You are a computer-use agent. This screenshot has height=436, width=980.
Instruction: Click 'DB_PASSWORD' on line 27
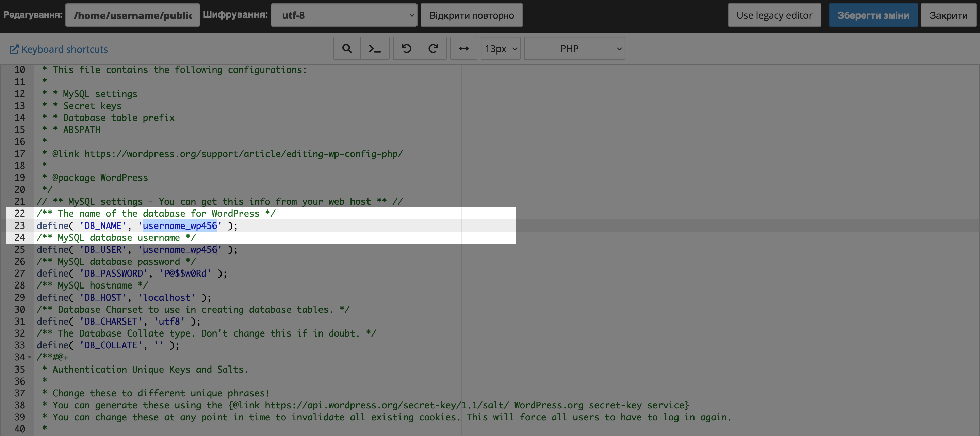113,274
